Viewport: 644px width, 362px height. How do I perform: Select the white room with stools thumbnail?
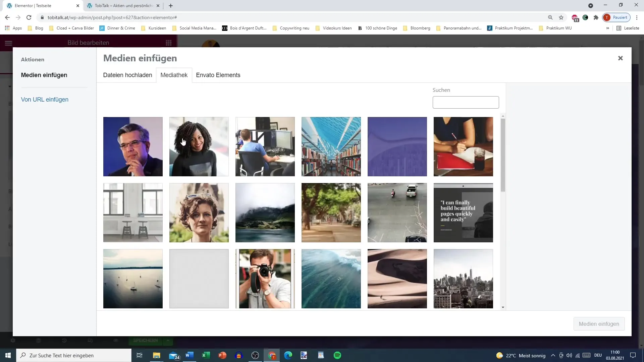133,213
